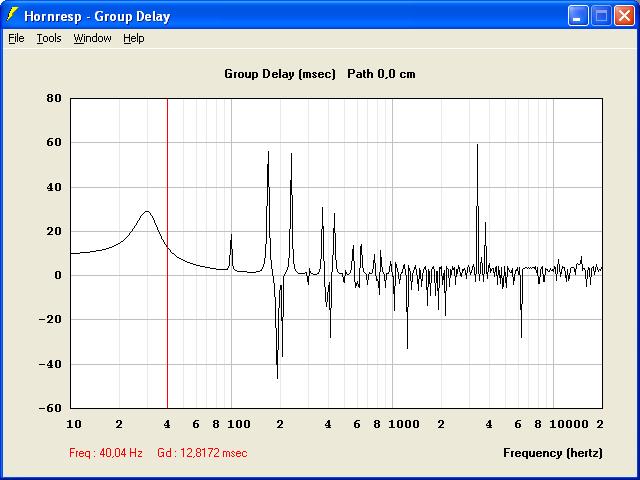640x480 pixels.
Task: Minimize the Hornresp window
Action: 578,16
